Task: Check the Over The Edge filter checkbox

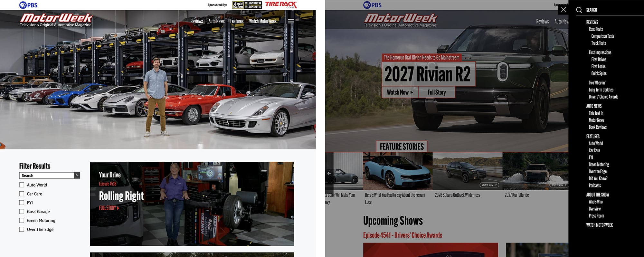Action: click(x=22, y=229)
